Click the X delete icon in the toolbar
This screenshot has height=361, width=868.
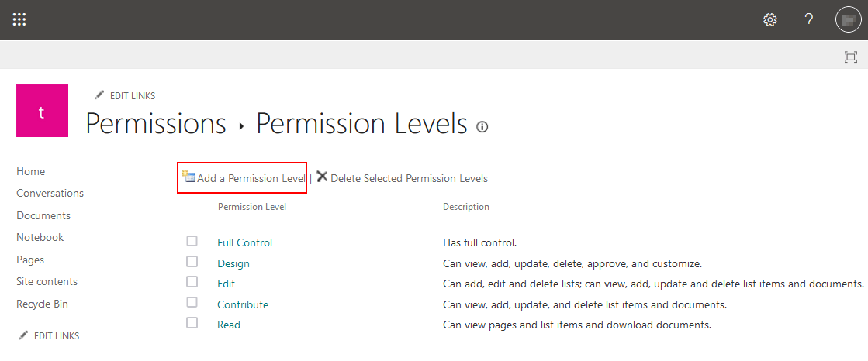(x=322, y=177)
